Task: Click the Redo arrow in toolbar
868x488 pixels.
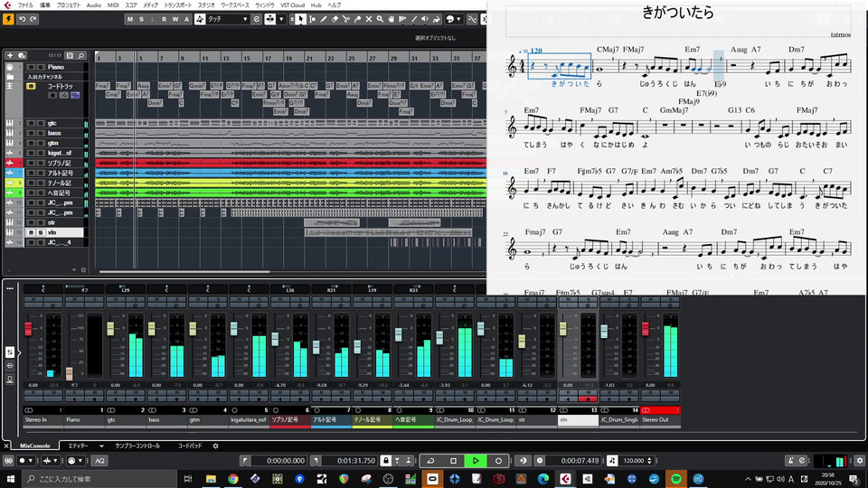Action: coord(33,19)
